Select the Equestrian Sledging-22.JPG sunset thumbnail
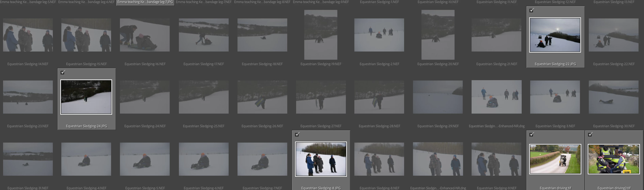 point(555,35)
